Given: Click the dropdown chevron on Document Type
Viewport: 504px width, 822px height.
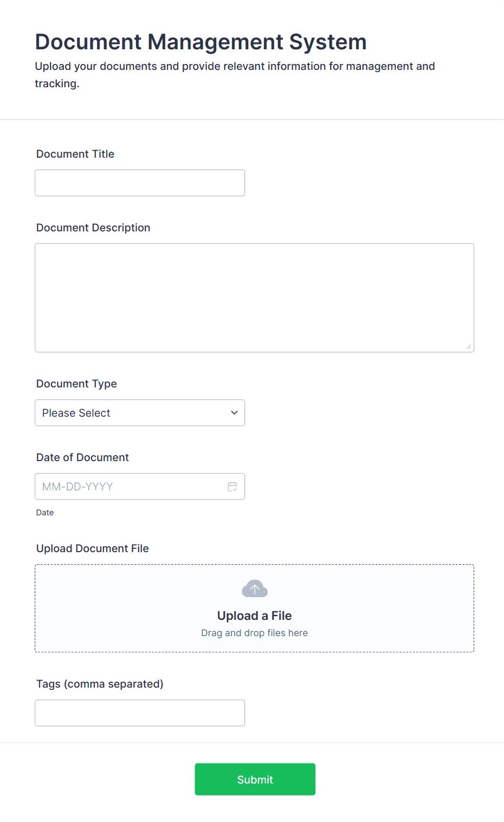Looking at the screenshot, I should pos(234,412).
